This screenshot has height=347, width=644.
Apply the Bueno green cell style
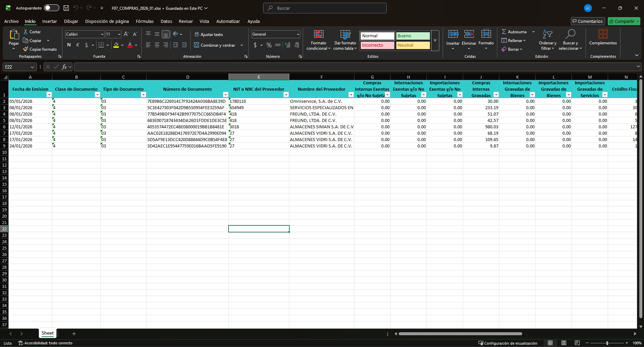click(413, 36)
